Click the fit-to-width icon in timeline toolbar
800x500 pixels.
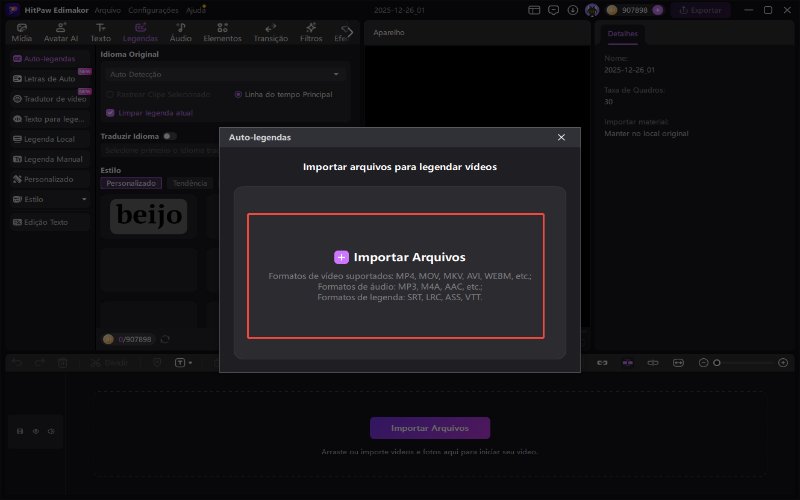(x=678, y=363)
